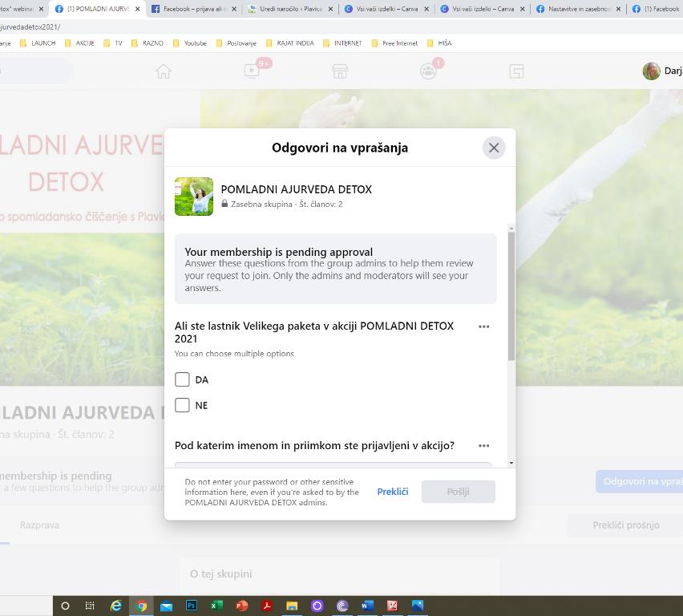683x616 pixels.
Task: Open the Darj profile avatar
Action: (x=651, y=71)
